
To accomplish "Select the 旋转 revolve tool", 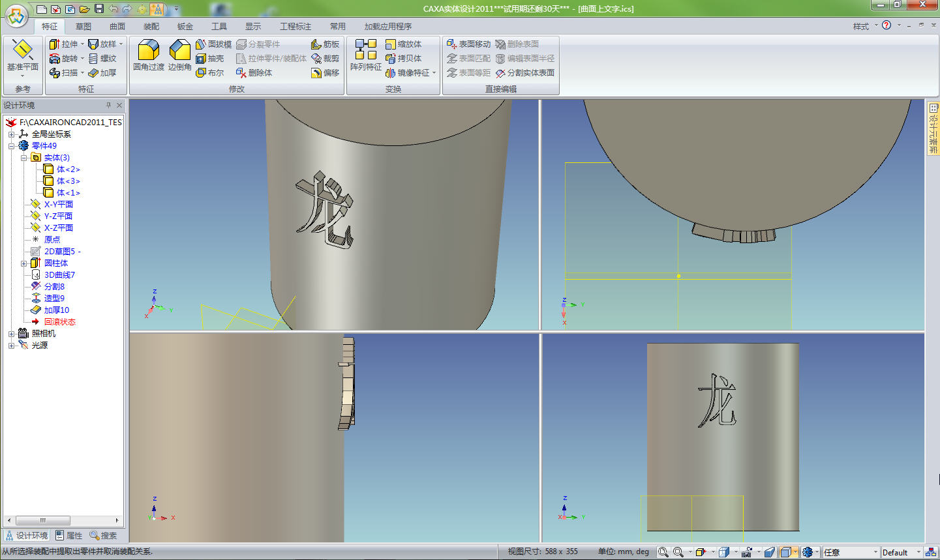I will click(x=63, y=59).
